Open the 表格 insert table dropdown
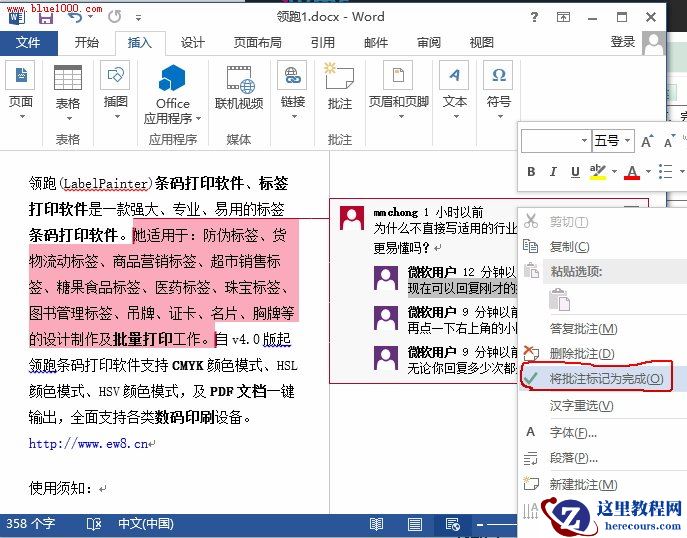 (67, 92)
